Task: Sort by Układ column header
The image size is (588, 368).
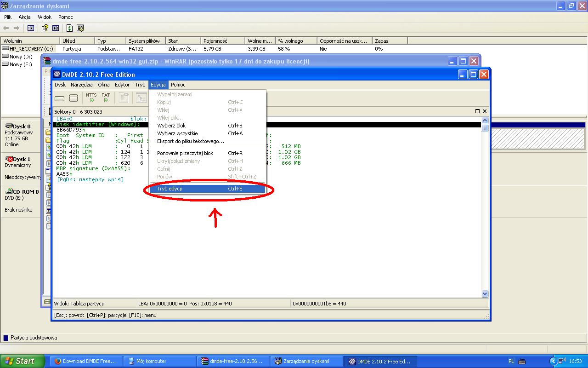Action: coord(77,40)
